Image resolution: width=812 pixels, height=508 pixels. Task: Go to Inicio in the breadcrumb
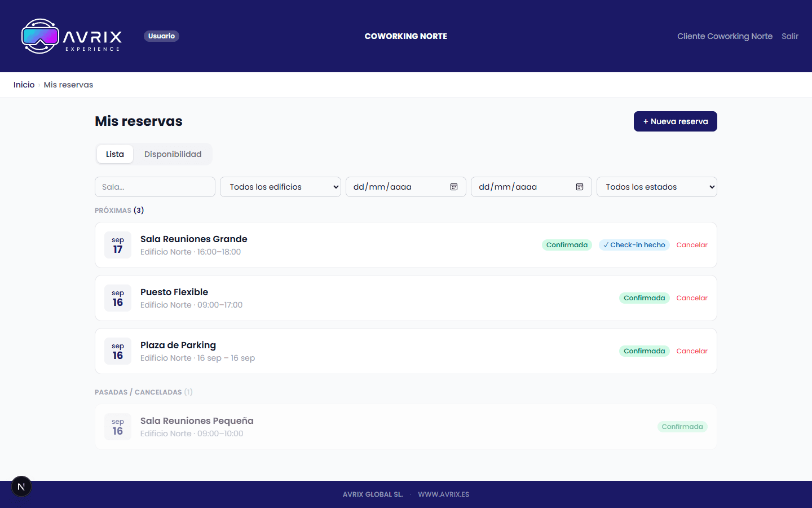24,85
